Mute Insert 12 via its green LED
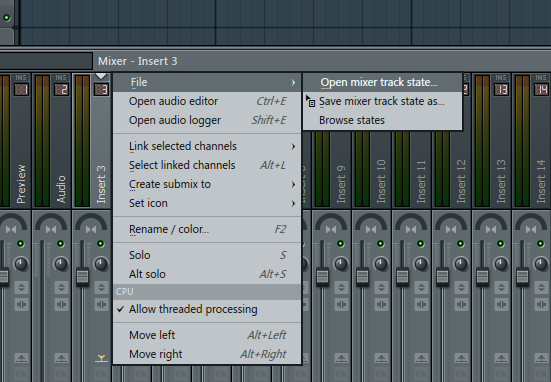This screenshot has width=551, height=382. 461,244
